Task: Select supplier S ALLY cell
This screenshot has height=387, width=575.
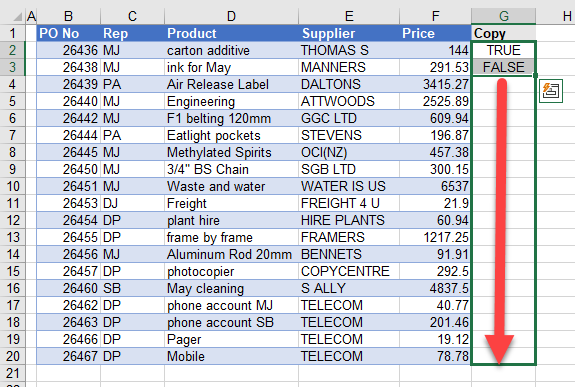Action: [x=349, y=288]
